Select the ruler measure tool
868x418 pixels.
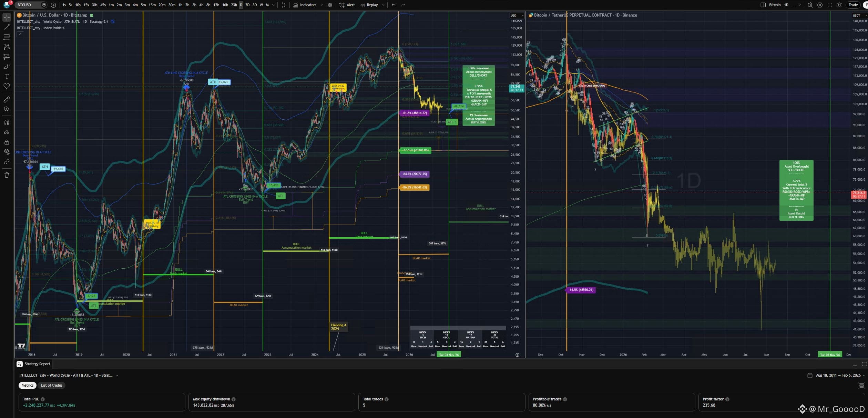tap(7, 99)
